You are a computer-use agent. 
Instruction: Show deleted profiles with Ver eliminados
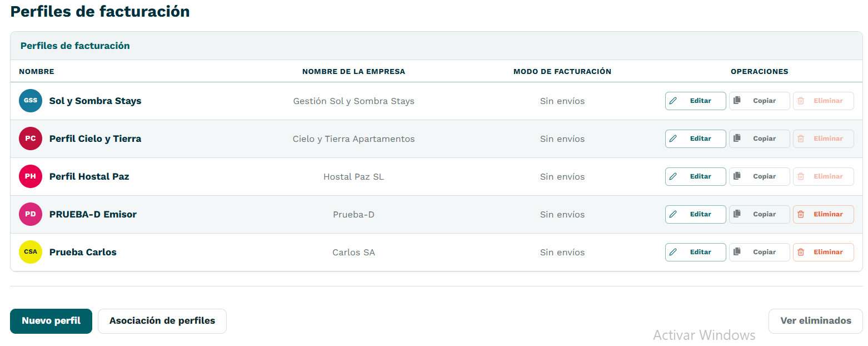point(815,321)
